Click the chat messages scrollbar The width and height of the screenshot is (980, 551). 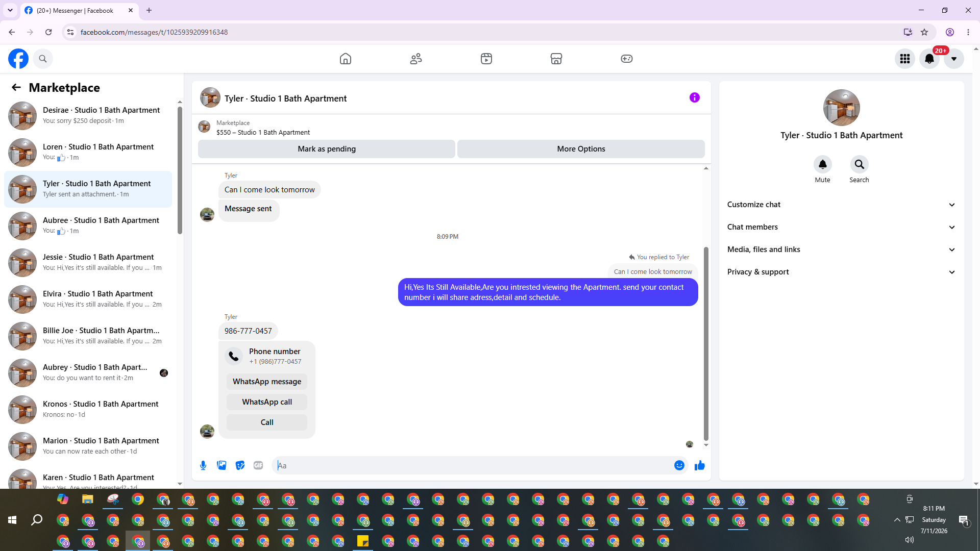(706, 344)
